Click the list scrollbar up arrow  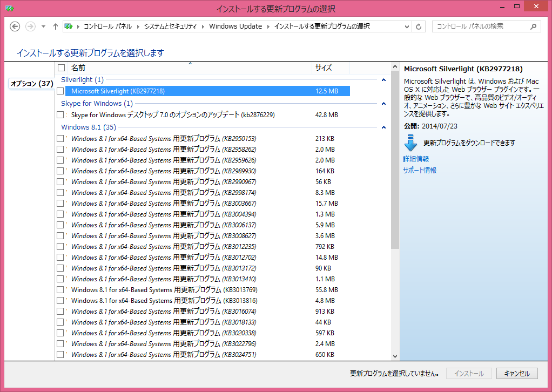coord(395,66)
